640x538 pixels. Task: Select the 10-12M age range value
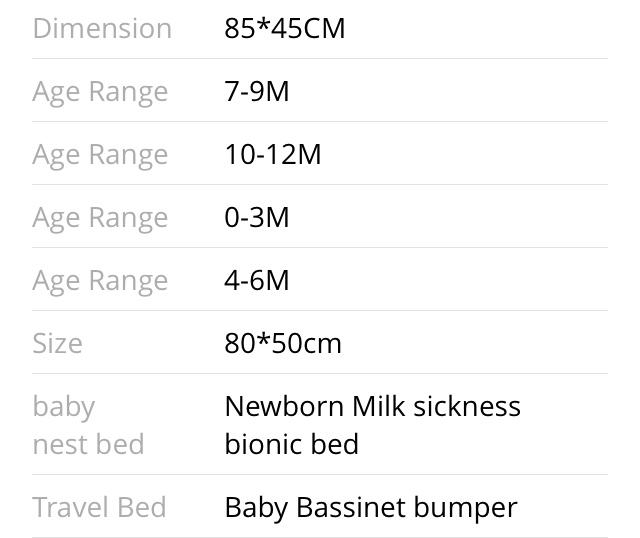point(273,154)
